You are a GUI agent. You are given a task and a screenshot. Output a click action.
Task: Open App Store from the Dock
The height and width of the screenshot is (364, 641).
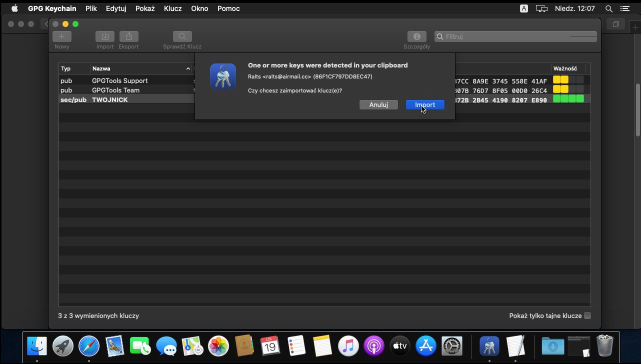click(426, 345)
